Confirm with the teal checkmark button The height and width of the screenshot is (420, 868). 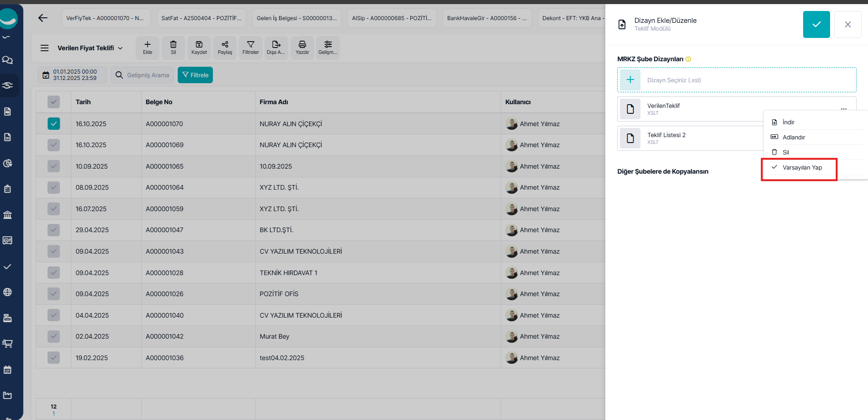tap(816, 25)
